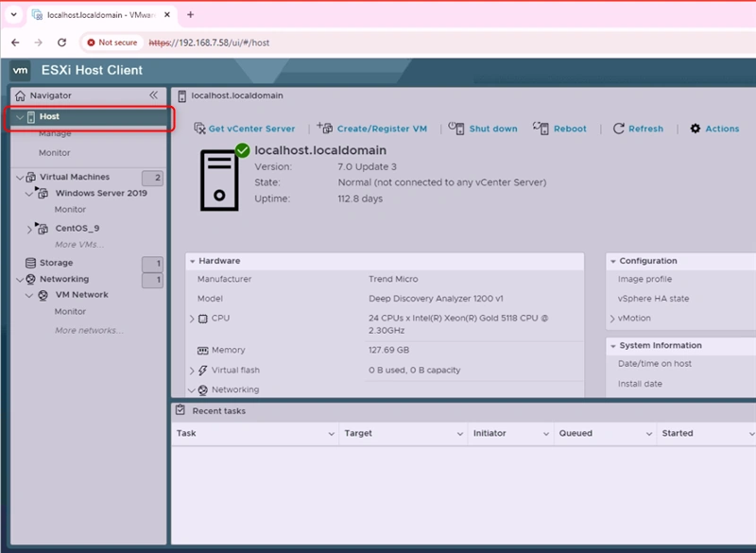This screenshot has height=553, width=756.
Task: Click the Reboot icon
Action: (541, 128)
